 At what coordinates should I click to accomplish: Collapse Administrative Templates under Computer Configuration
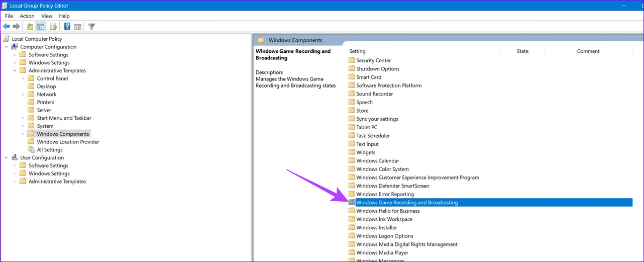pyautogui.click(x=15, y=70)
